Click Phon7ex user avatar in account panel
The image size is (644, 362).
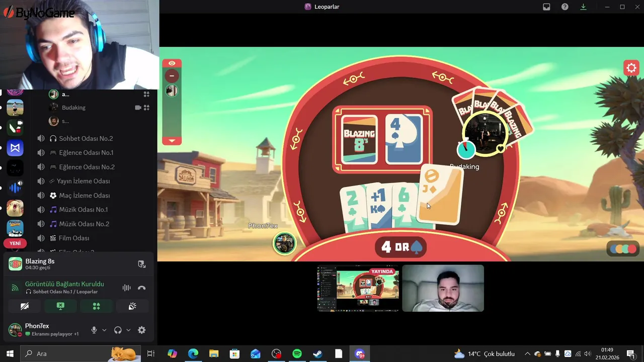click(x=15, y=330)
